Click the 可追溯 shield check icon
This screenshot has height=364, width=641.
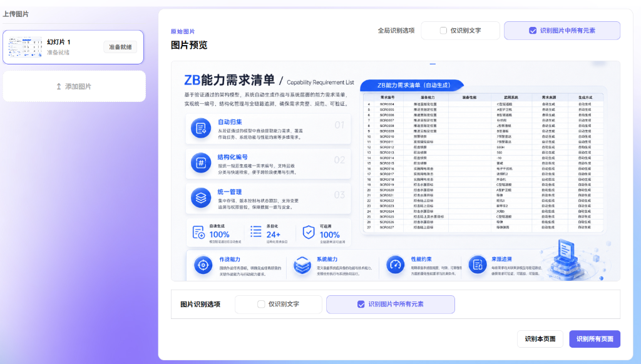coord(309,232)
